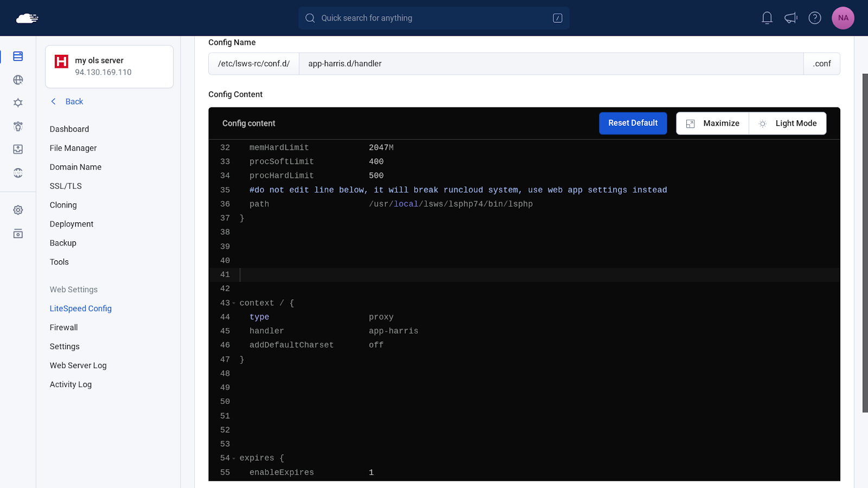868x488 pixels.
Task: Click the megaphone announcements icon
Action: click(x=791, y=18)
